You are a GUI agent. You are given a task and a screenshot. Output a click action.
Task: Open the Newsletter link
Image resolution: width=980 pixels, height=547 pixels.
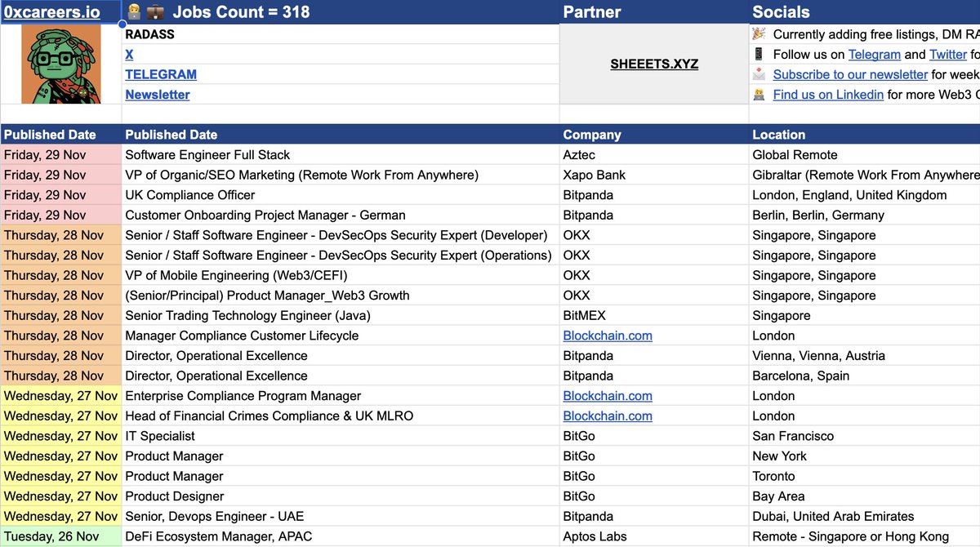tap(158, 95)
